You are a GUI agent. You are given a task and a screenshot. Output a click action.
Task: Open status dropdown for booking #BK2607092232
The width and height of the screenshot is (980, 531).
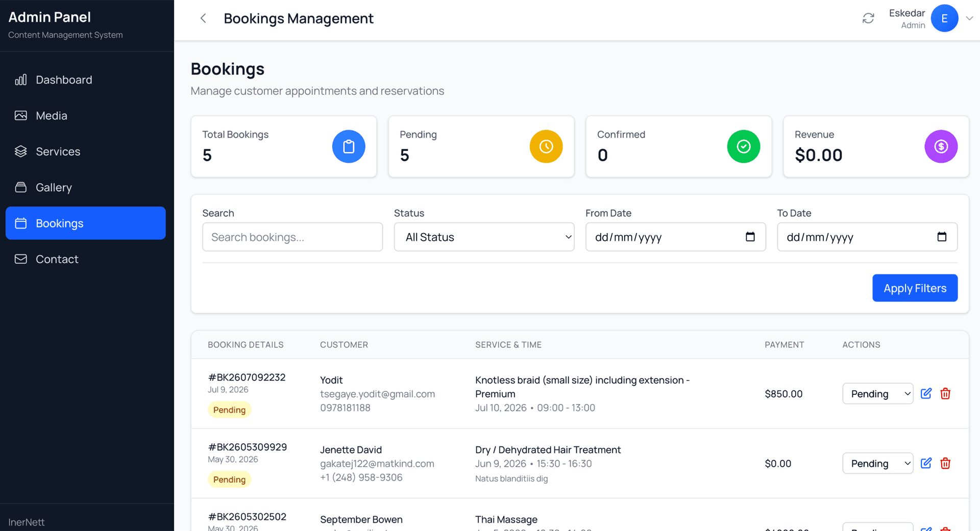(877, 394)
